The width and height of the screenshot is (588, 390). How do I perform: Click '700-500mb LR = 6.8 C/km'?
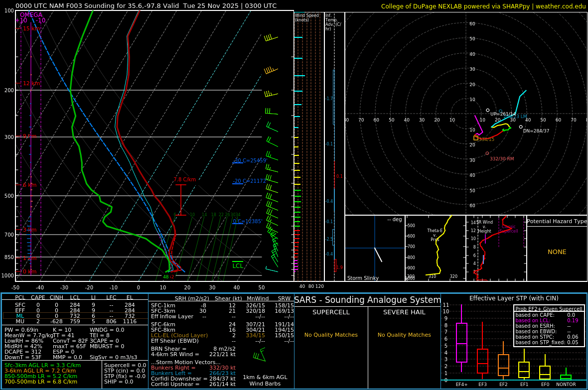(x=41, y=382)
